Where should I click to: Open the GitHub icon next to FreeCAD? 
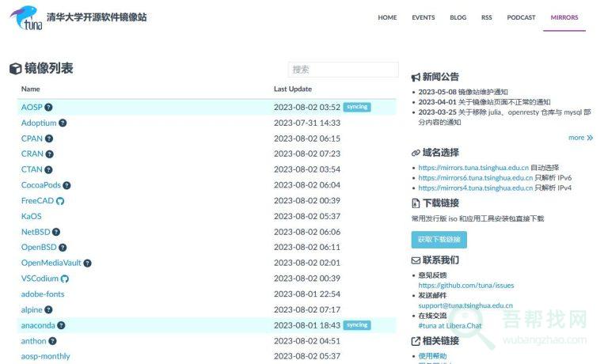coord(60,201)
